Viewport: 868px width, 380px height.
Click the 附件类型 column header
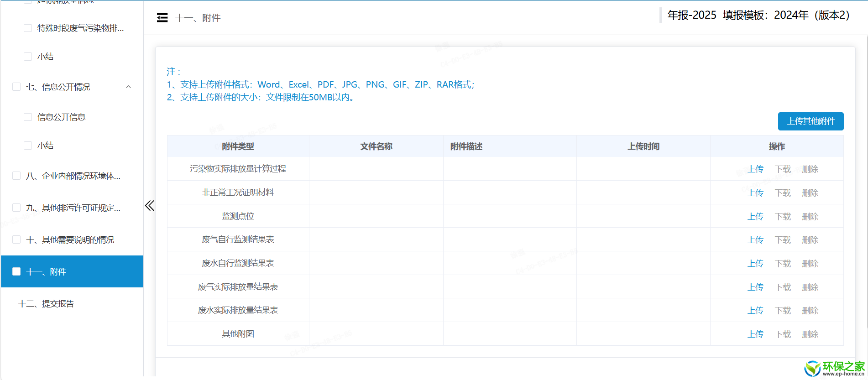coord(238,146)
